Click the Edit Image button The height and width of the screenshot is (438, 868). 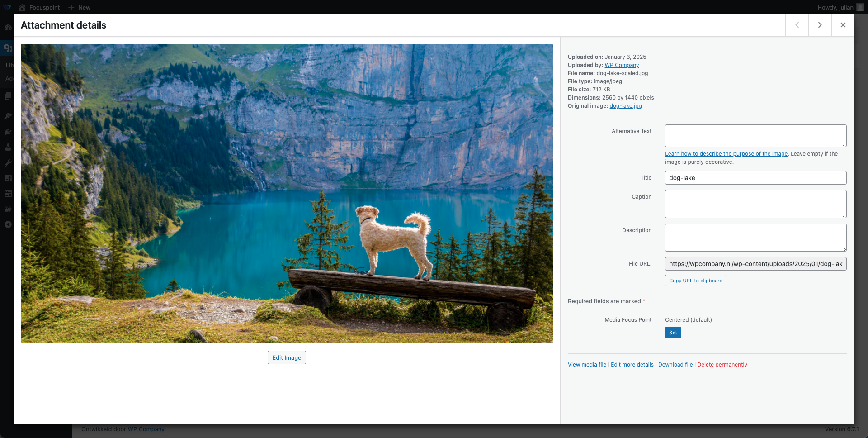287,357
